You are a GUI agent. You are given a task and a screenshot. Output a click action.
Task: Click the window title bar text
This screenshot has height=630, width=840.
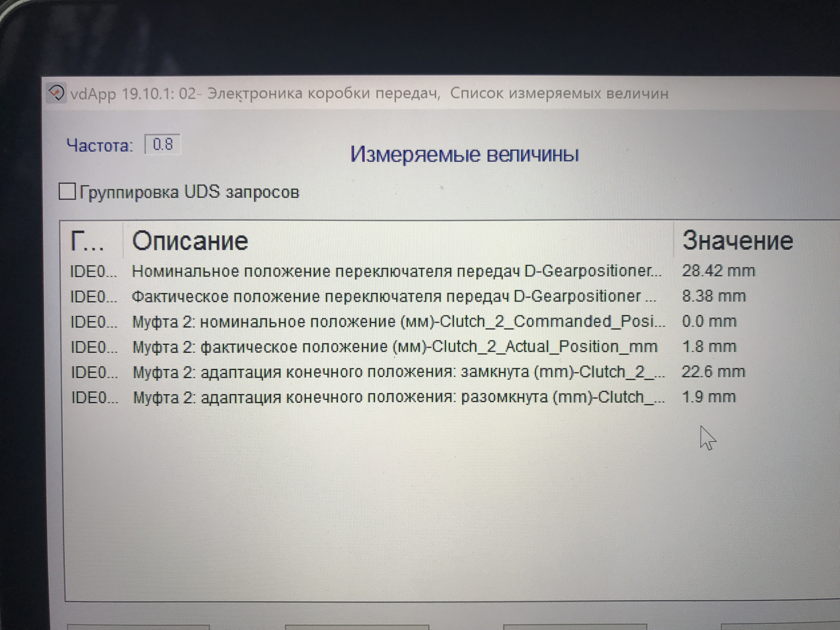pos(369,94)
